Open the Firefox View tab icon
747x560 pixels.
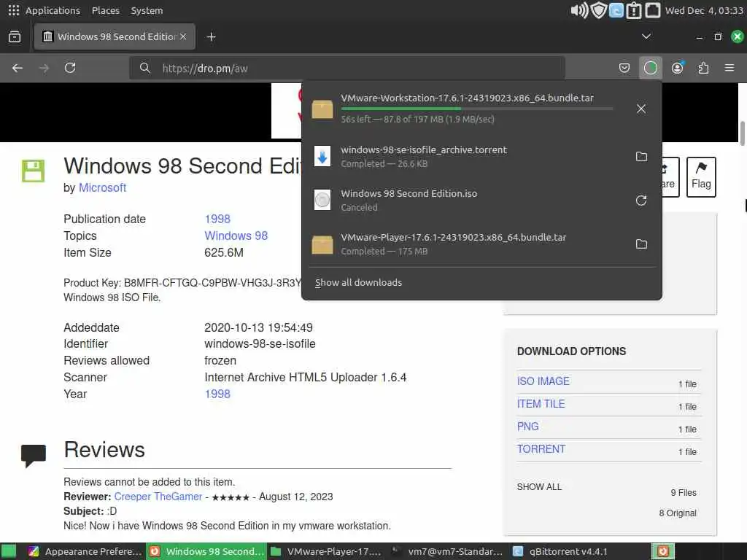15,36
